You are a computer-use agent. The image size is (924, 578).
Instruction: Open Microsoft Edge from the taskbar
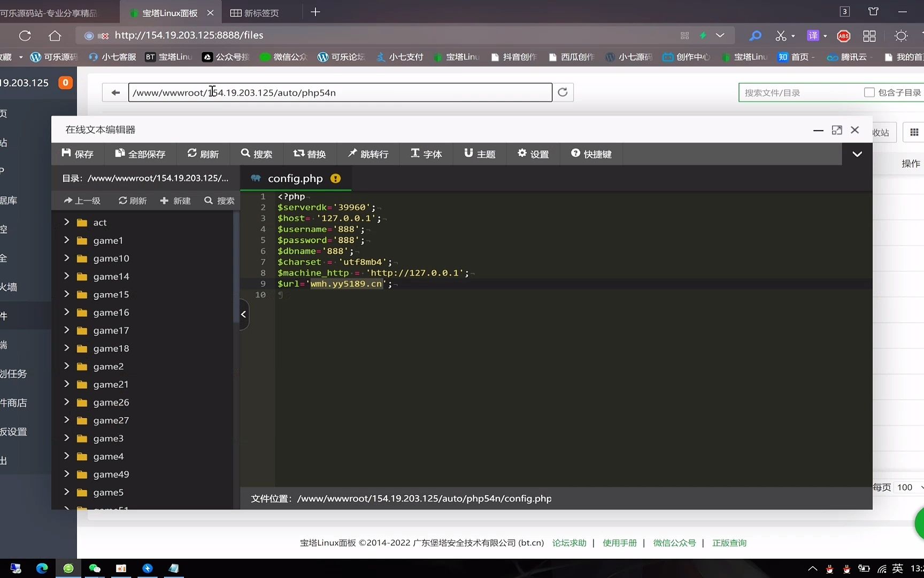(x=42, y=568)
